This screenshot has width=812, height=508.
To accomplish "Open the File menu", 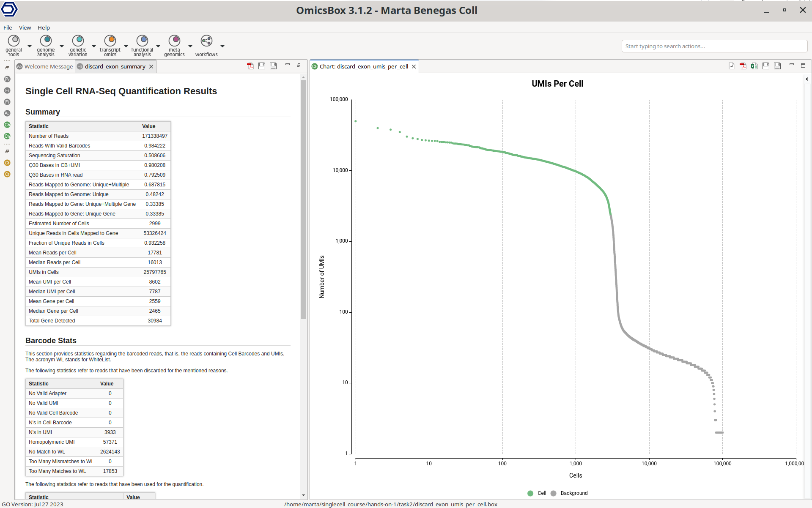I will click(8, 27).
